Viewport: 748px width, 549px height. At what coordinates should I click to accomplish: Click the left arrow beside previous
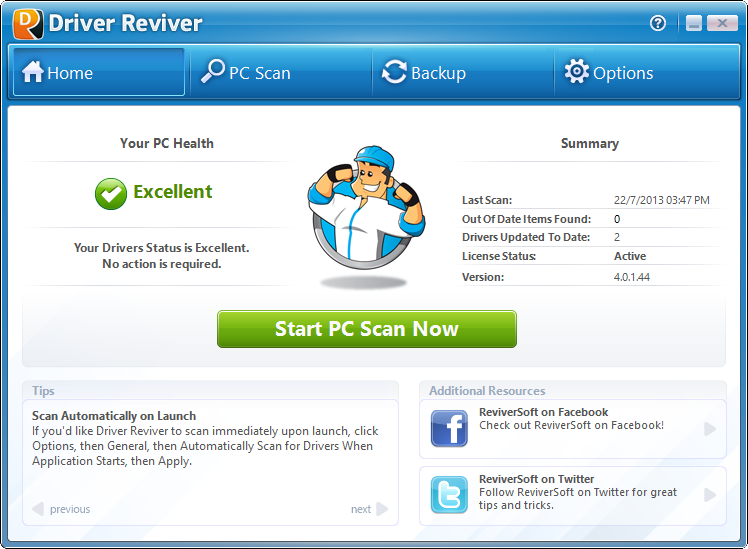tap(38, 509)
